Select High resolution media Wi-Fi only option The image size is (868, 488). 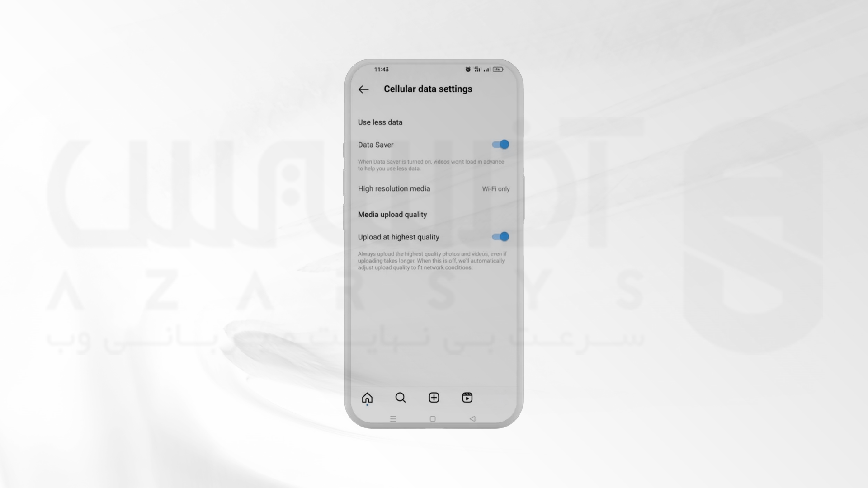(x=434, y=188)
